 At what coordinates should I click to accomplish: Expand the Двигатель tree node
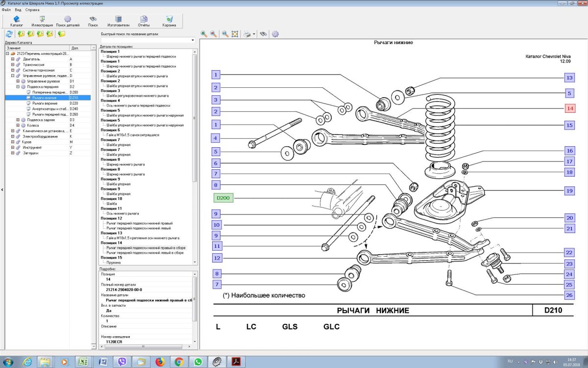coord(13,59)
